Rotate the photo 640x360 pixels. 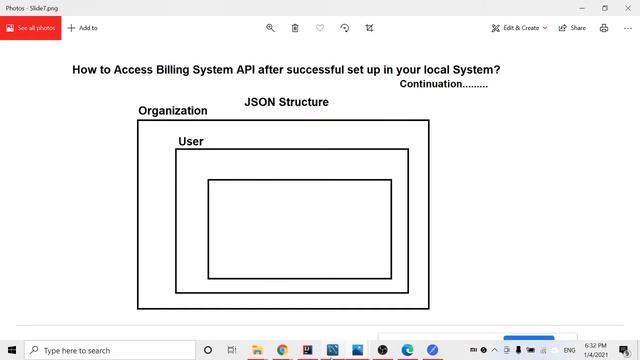pos(344,28)
